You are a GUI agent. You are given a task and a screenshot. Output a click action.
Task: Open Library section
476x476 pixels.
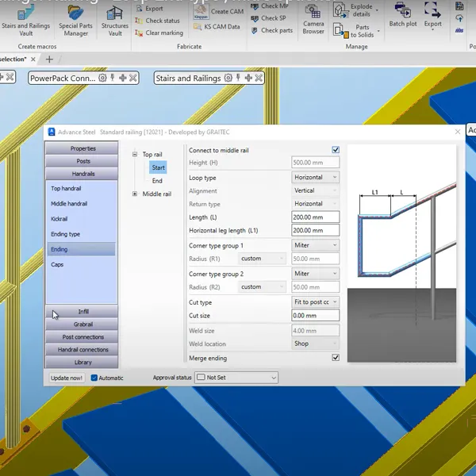pyautogui.click(x=82, y=363)
